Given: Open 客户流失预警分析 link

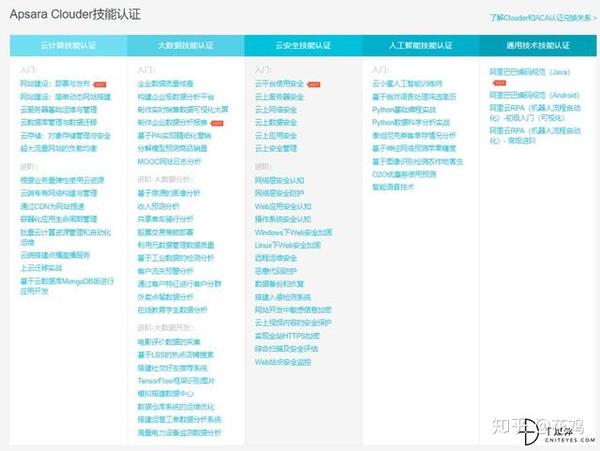Looking at the screenshot, I should pyautogui.click(x=165, y=271).
